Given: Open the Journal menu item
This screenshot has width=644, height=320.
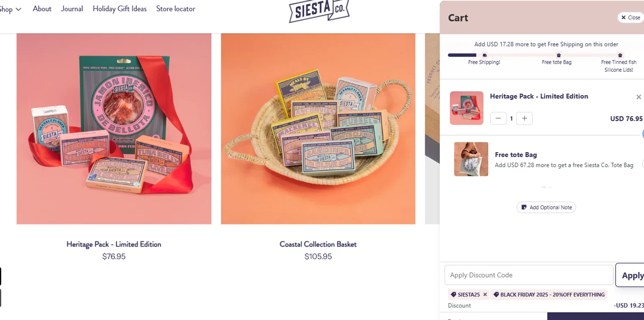Looking at the screenshot, I should click(72, 9).
